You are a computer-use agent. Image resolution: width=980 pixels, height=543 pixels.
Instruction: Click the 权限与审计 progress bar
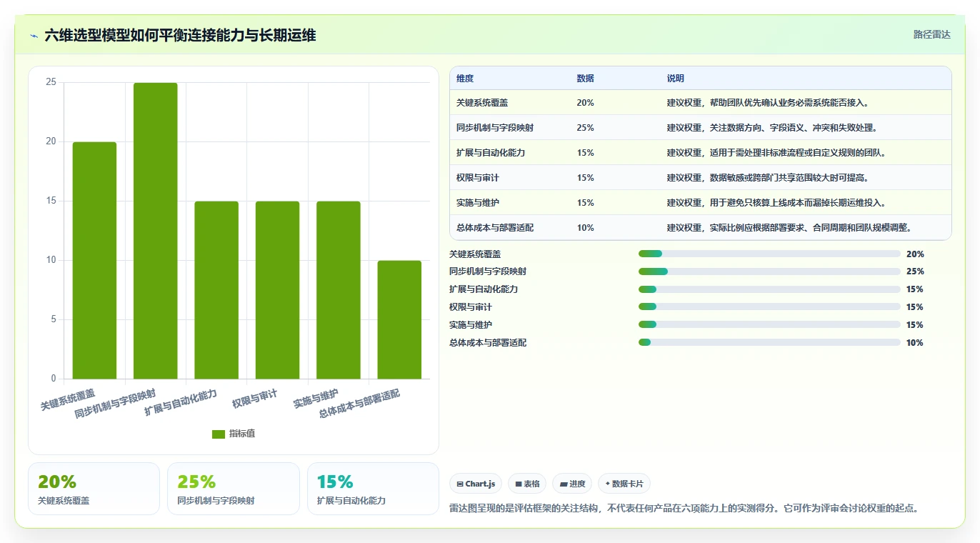tap(769, 307)
